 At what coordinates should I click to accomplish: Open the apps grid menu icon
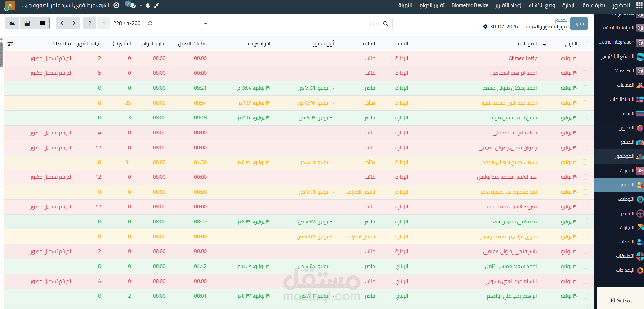639,6
